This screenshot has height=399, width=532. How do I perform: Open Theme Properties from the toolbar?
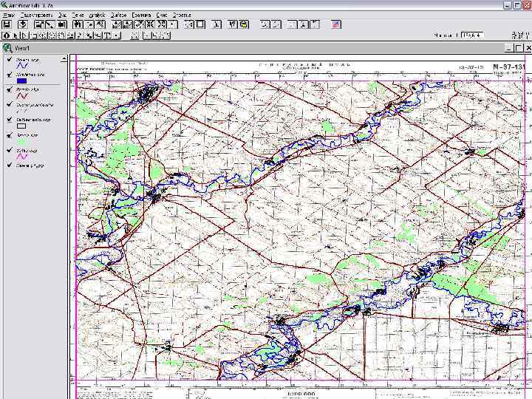pyautogui.click(x=38, y=24)
